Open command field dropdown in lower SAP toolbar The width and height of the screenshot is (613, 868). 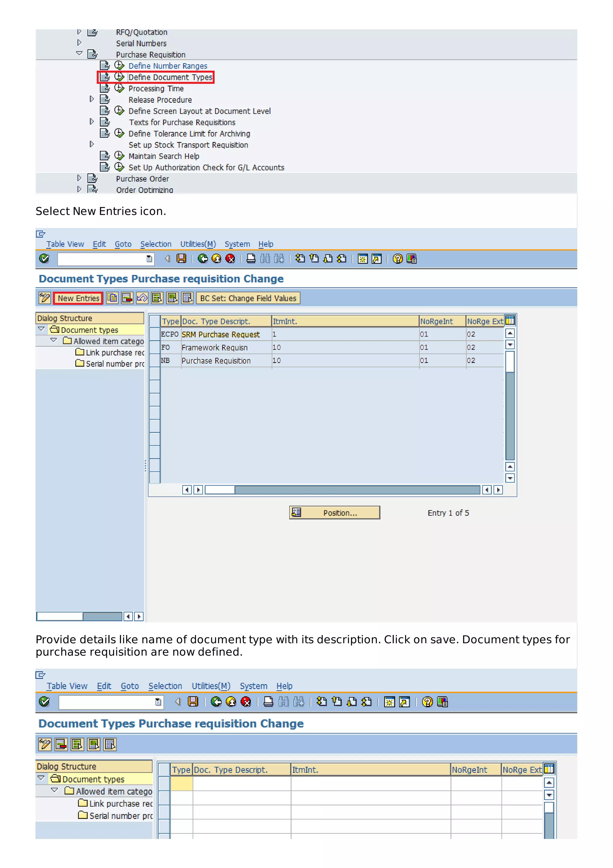click(158, 702)
